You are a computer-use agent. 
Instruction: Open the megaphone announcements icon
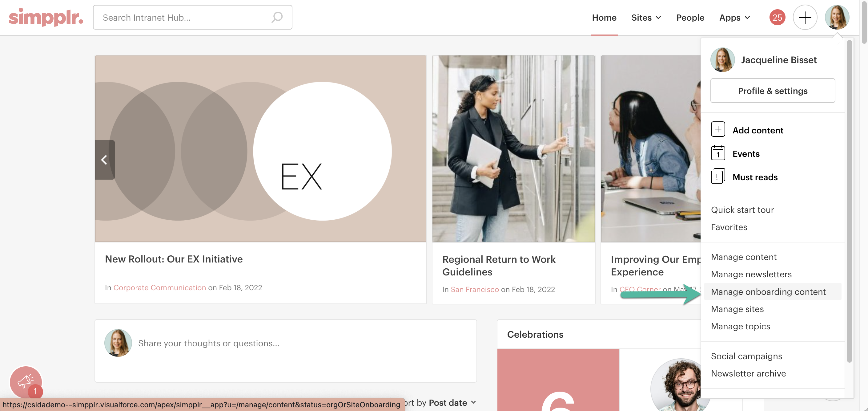[26, 381]
